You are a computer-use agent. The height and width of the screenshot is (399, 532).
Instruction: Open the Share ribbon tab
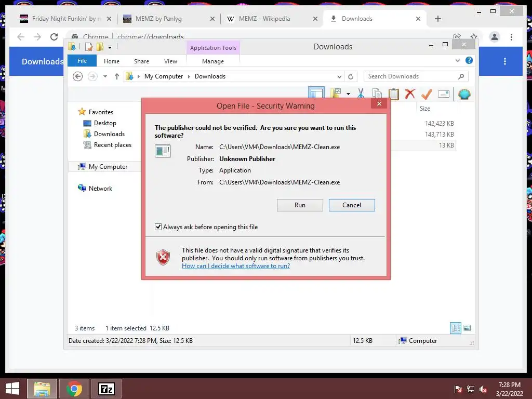[x=141, y=61]
